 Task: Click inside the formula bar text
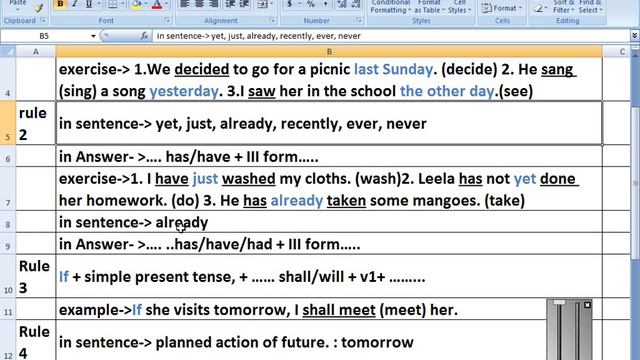(258, 36)
